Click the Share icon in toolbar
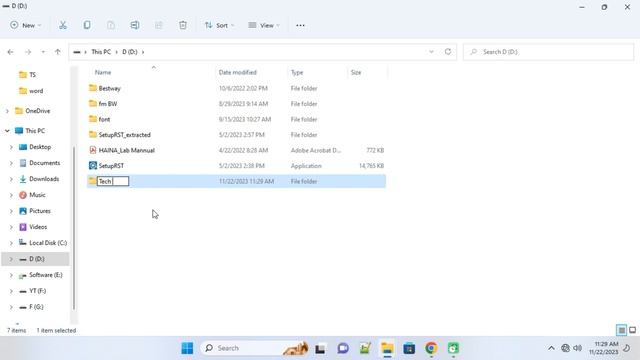This screenshot has width=640, height=360. pos(159,25)
